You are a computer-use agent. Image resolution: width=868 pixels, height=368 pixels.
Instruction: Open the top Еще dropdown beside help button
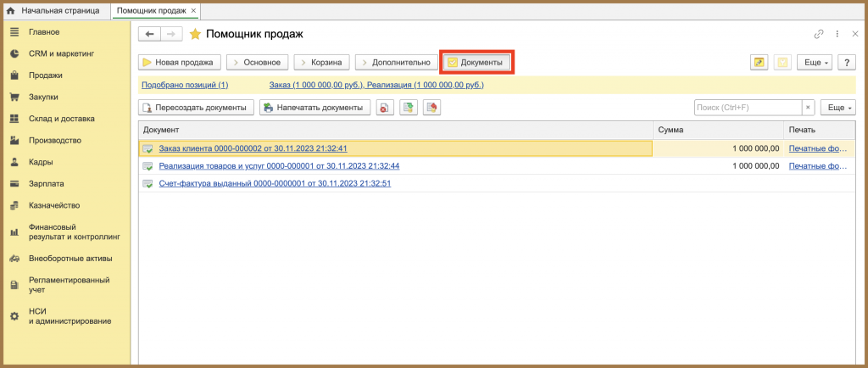[x=815, y=63]
